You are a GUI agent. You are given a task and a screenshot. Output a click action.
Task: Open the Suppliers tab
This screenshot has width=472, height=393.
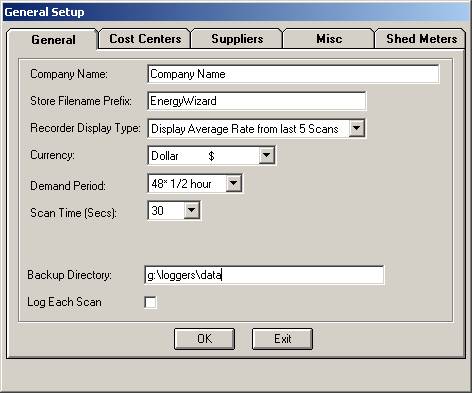pos(237,39)
